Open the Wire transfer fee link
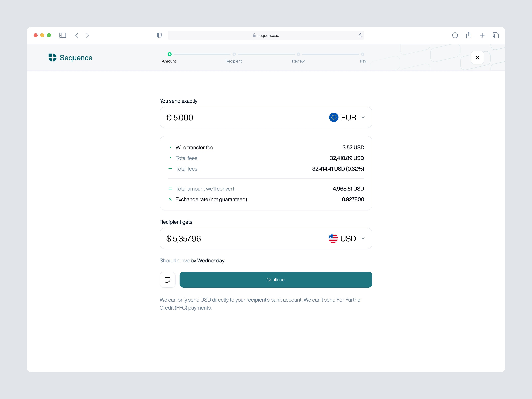Screen dimensions: 532x399 click(x=194, y=147)
